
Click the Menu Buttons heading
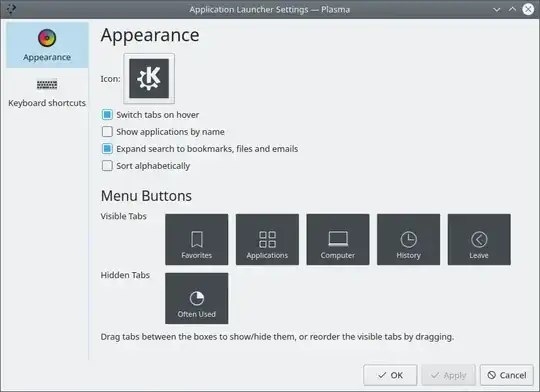pos(146,196)
